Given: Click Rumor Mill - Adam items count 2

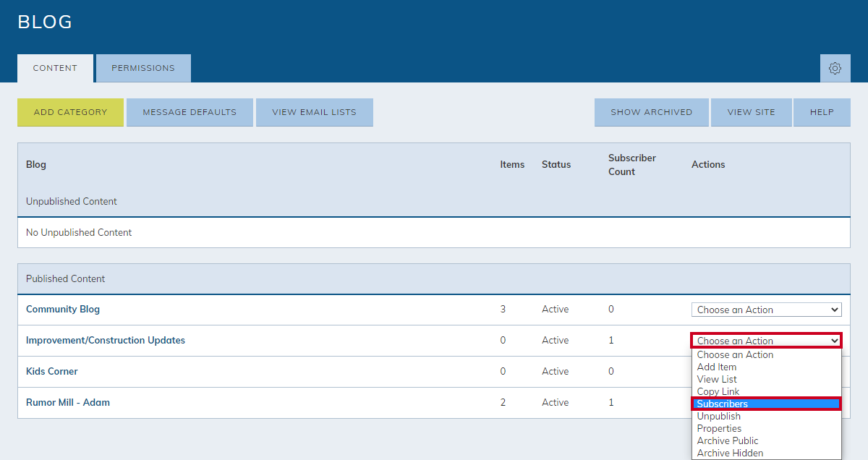Looking at the screenshot, I should (x=503, y=402).
